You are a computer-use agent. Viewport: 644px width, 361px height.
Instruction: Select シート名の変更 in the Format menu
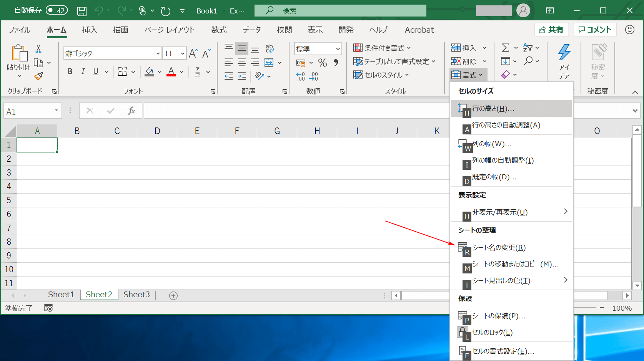(x=499, y=248)
